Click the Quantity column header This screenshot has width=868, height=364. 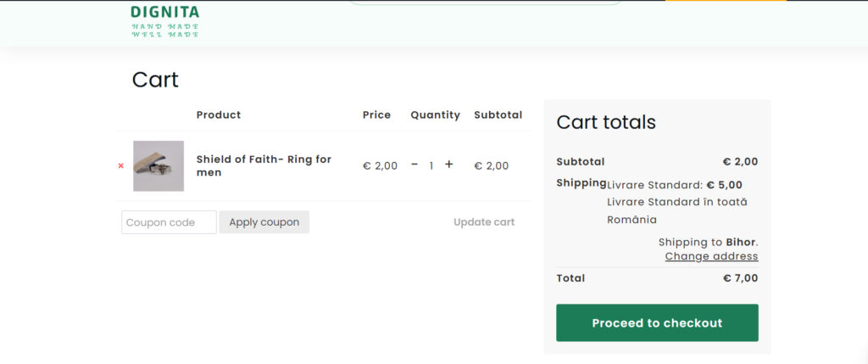[435, 115]
